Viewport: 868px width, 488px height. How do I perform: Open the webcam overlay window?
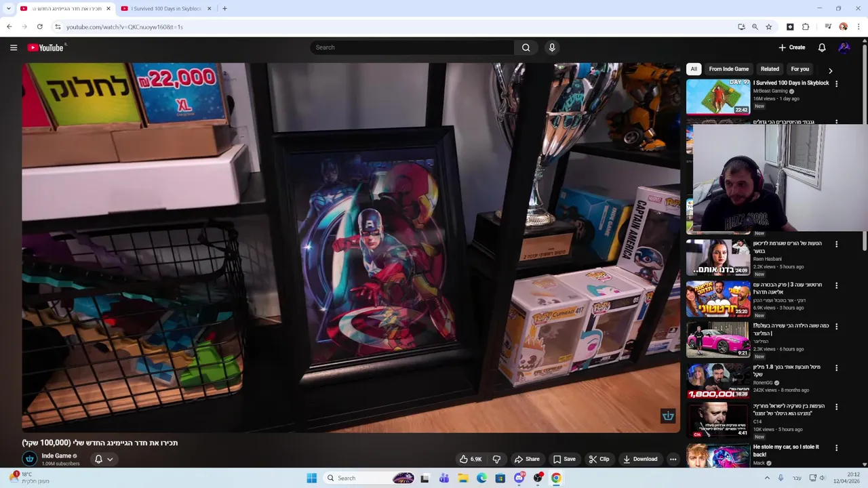tap(781, 178)
